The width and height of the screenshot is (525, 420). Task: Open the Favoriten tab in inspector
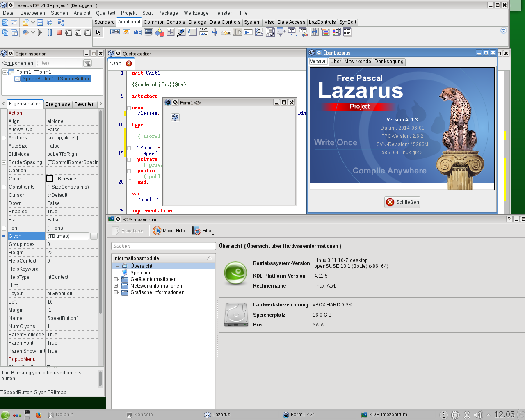[x=84, y=104]
